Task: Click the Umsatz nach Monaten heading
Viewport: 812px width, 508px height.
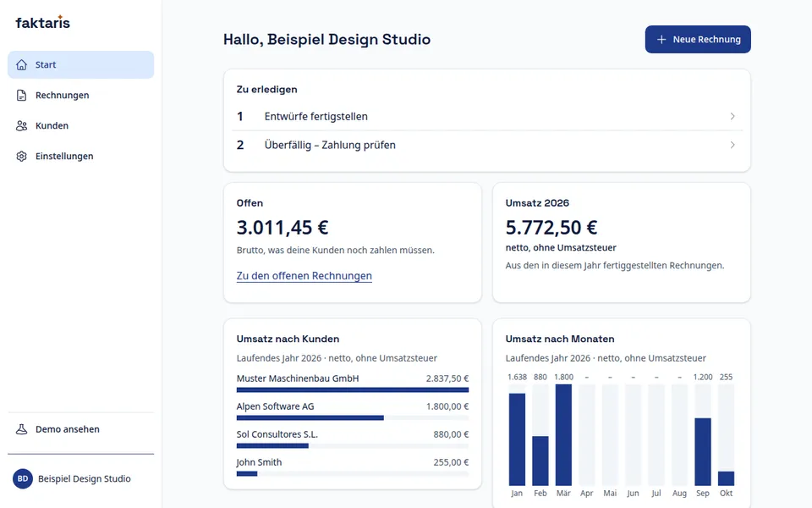Action: [560, 339]
